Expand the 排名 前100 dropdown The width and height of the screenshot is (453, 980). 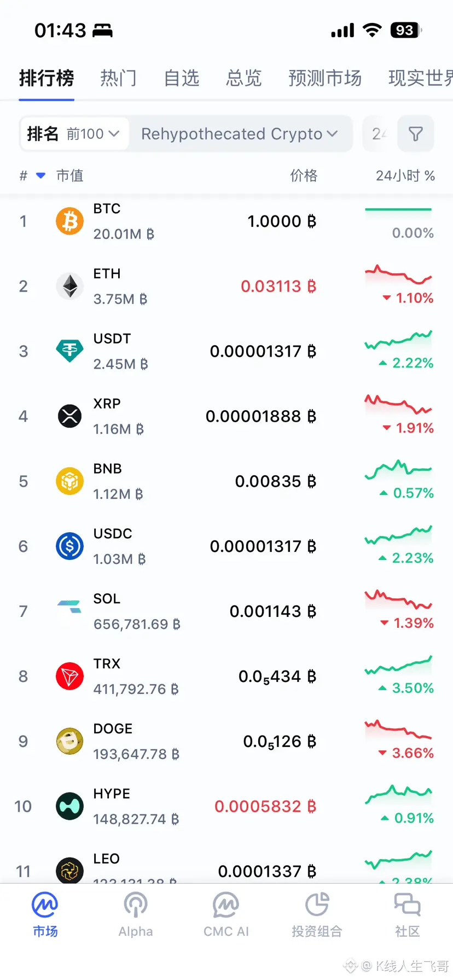click(x=74, y=134)
